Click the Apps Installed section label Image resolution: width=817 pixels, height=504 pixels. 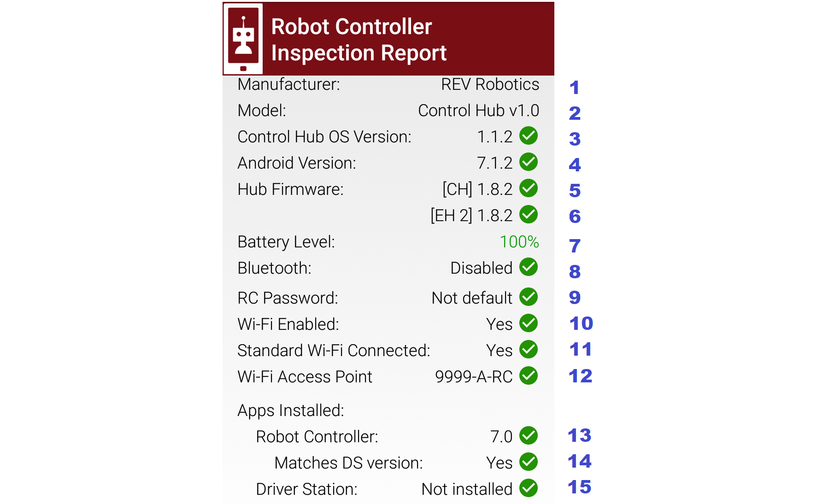click(x=291, y=410)
